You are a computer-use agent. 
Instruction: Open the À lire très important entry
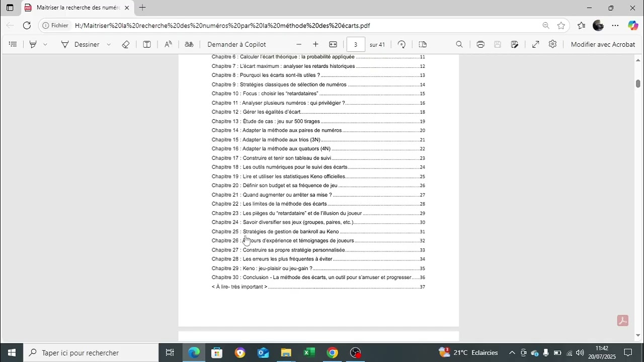pyautogui.click(x=318, y=287)
